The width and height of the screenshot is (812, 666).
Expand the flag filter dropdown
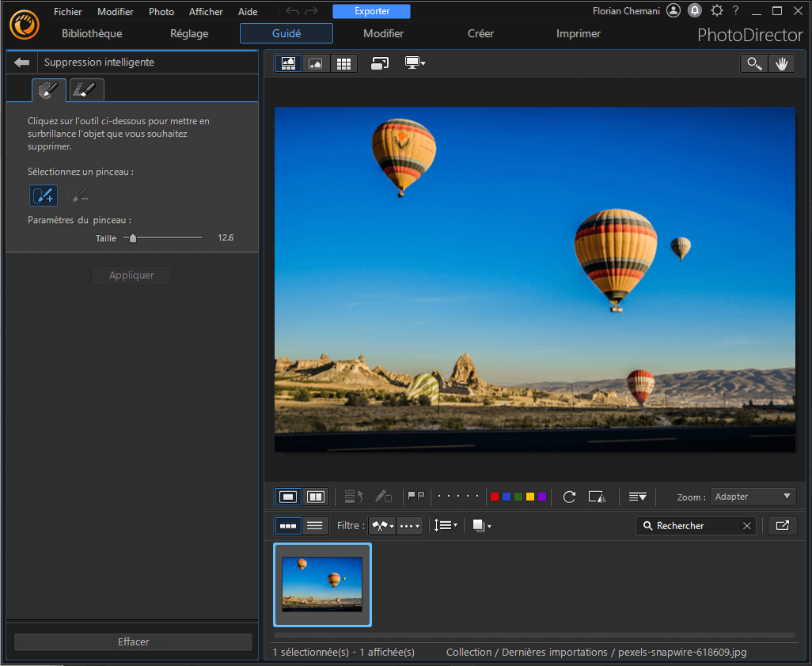[382, 525]
